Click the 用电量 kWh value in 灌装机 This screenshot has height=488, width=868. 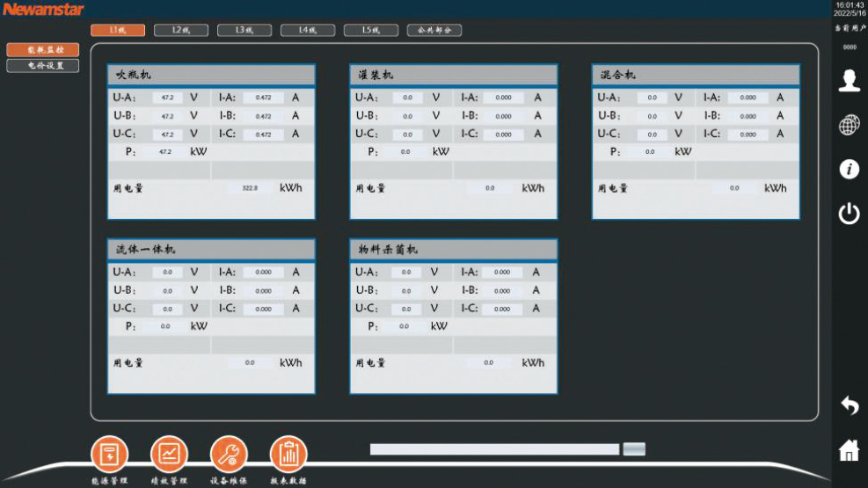click(490, 188)
